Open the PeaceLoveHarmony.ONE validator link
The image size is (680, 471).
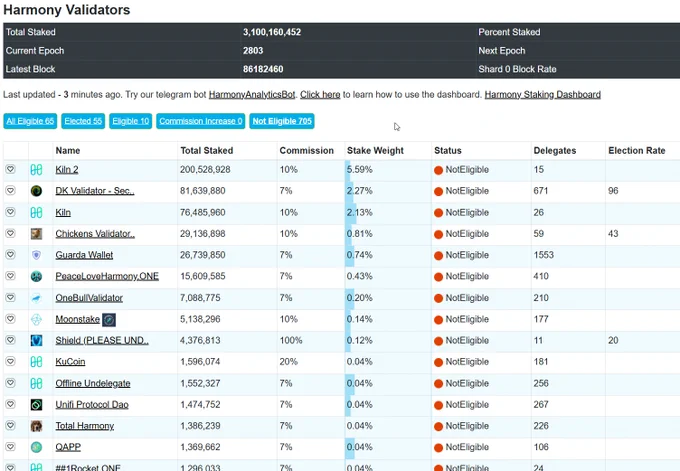click(107, 276)
